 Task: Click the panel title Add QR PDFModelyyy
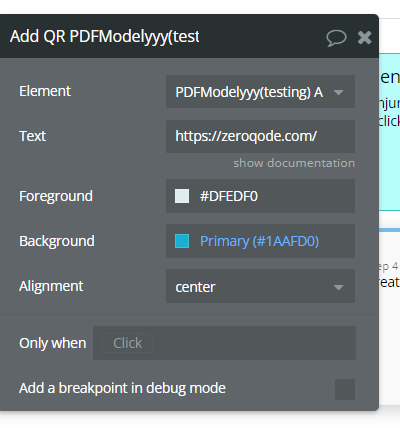click(x=105, y=36)
